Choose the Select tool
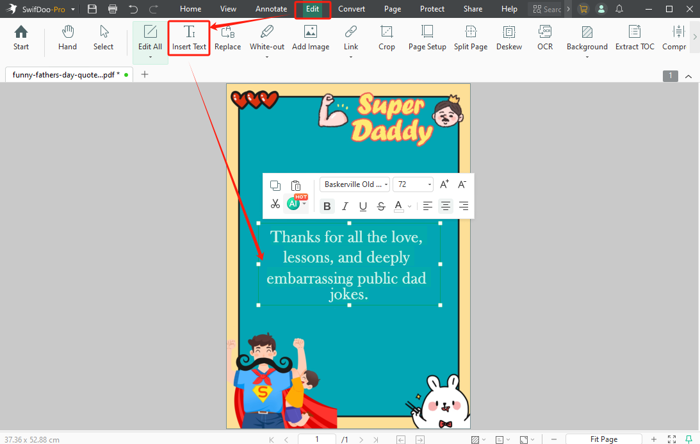Screen dimensions: 700x444 pos(103,38)
